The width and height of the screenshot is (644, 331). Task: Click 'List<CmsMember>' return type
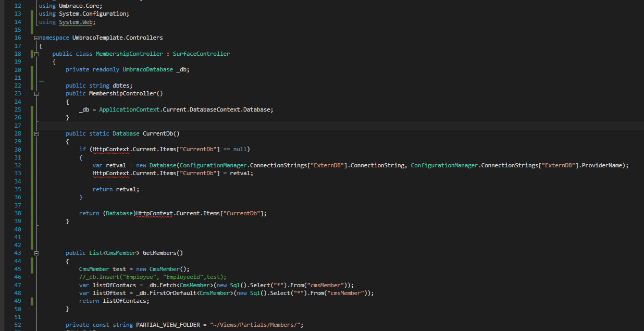click(x=114, y=253)
